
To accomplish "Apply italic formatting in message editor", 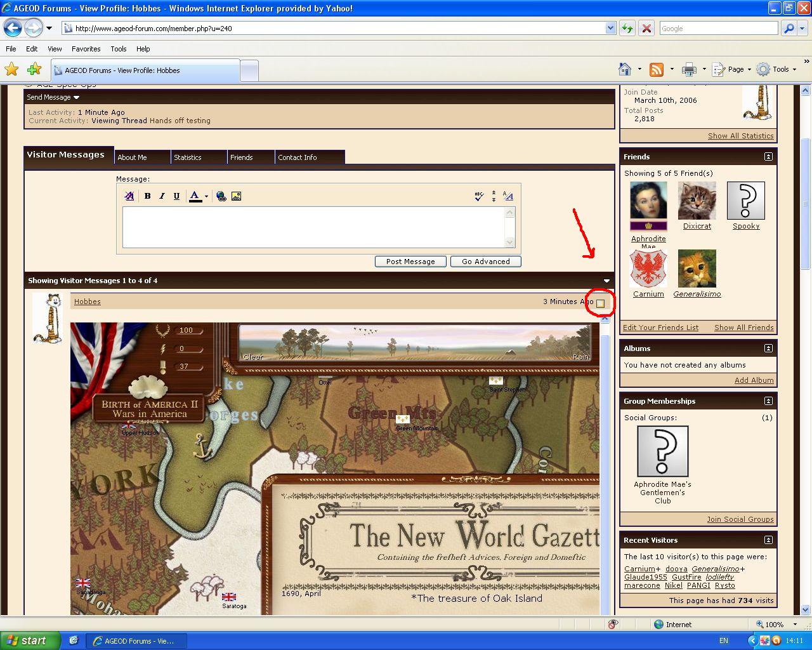I will tap(162, 196).
